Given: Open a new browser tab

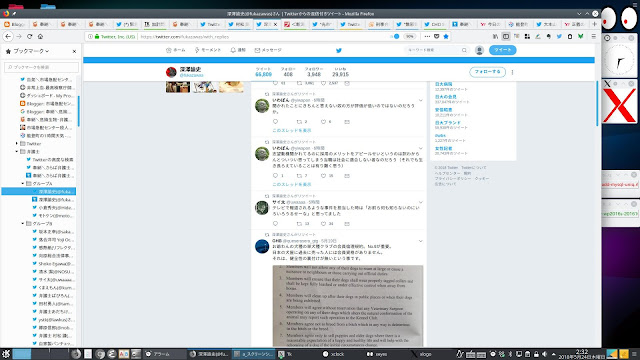Looking at the screenshot, I should (594, 24).
